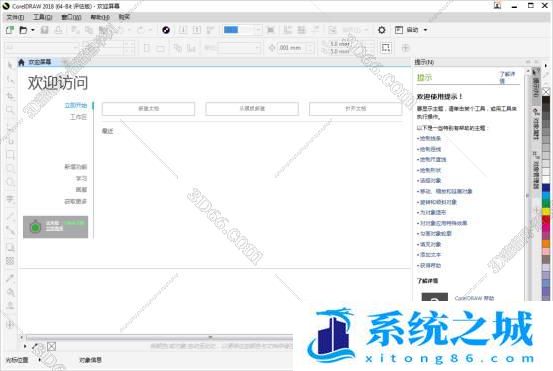Viewport: 553px width, 371px height.
Task: Click the Hints docker vertical scrollbar
Action: point(528,183)
